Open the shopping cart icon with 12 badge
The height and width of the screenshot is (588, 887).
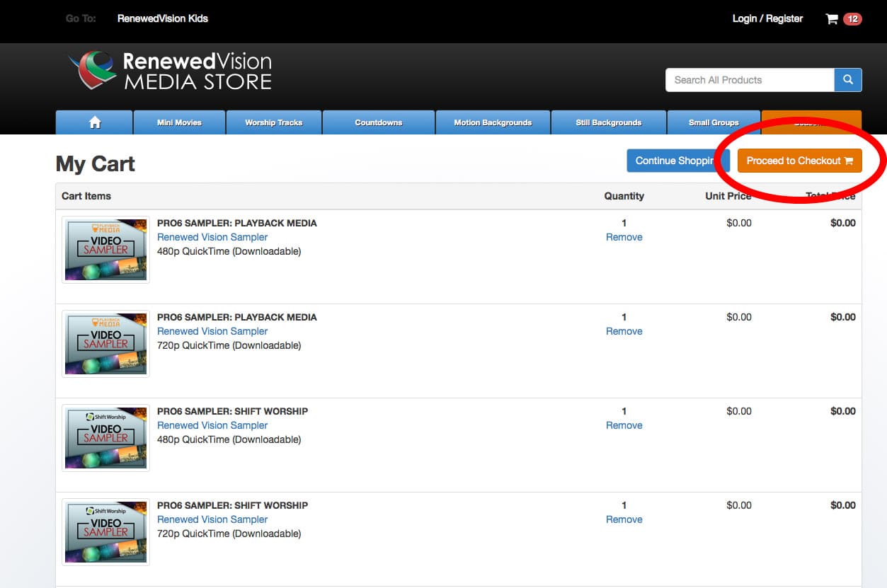coord(843,19)
